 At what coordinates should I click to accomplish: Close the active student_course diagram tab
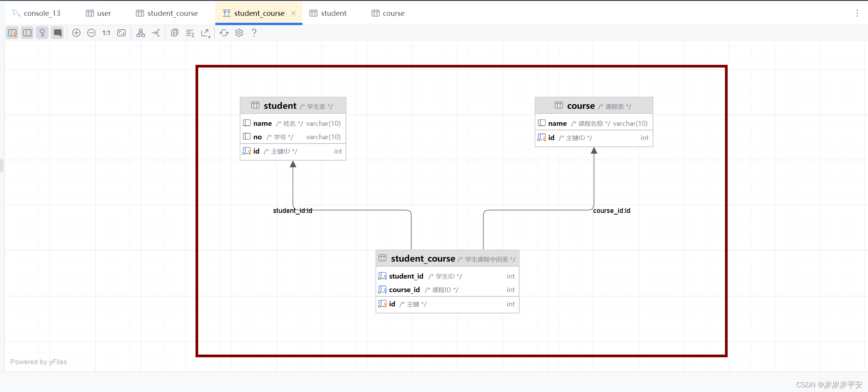click(293, 13)
